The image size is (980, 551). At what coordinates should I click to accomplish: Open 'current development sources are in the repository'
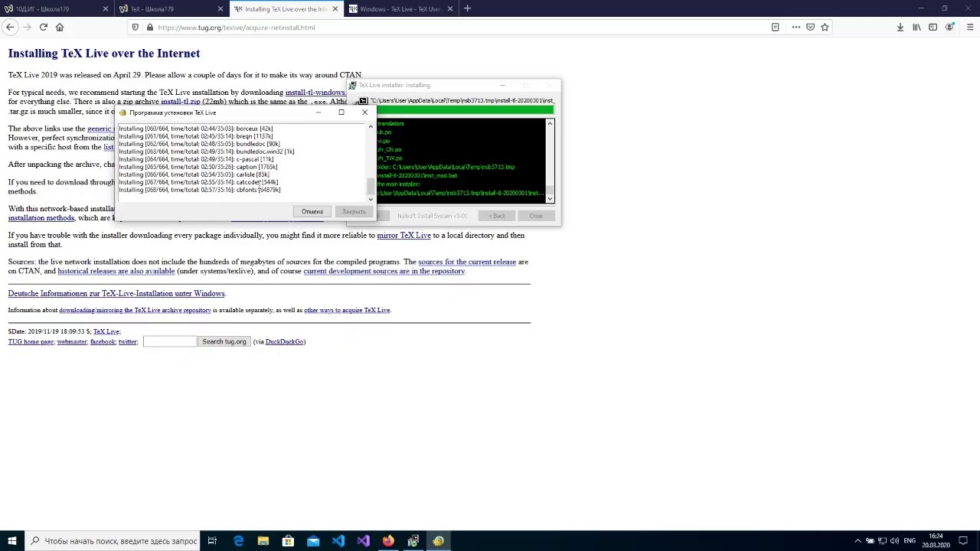tap(384, 271)
